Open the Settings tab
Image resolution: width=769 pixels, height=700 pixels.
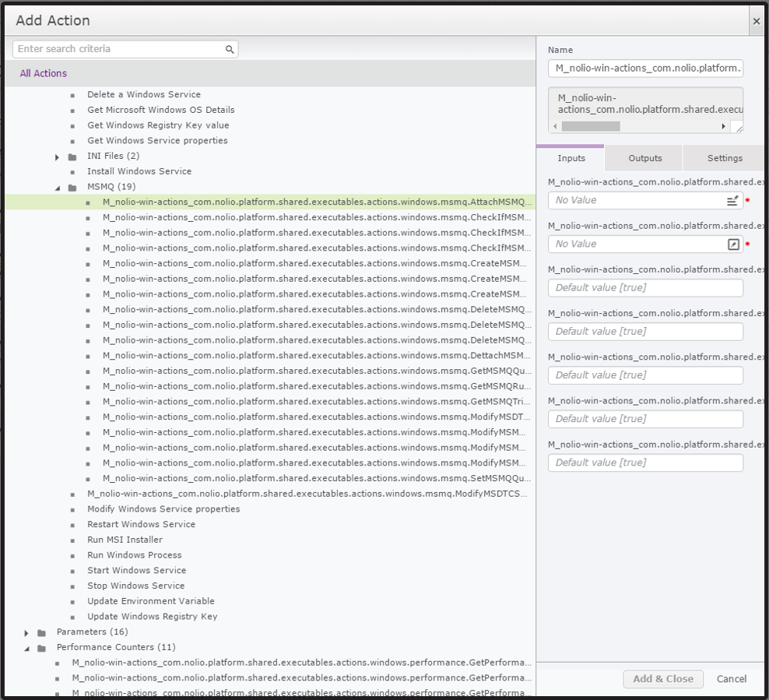725,158
